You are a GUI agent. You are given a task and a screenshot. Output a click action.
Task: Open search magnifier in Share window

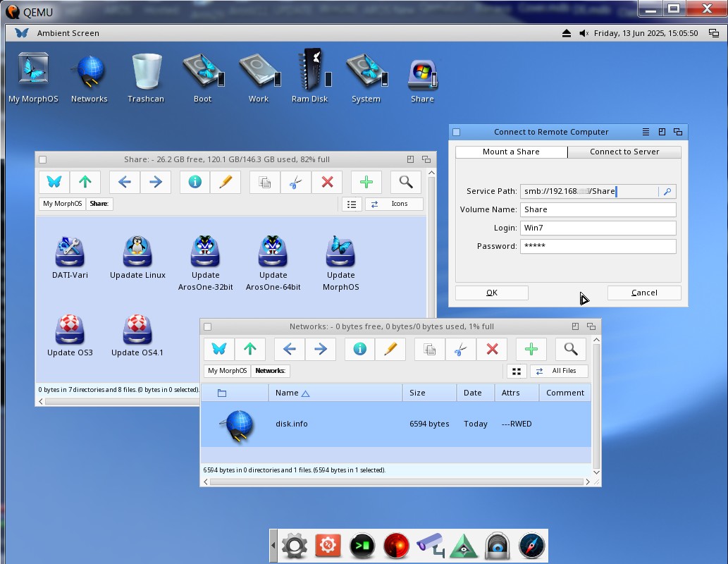(x=406, y=182)
